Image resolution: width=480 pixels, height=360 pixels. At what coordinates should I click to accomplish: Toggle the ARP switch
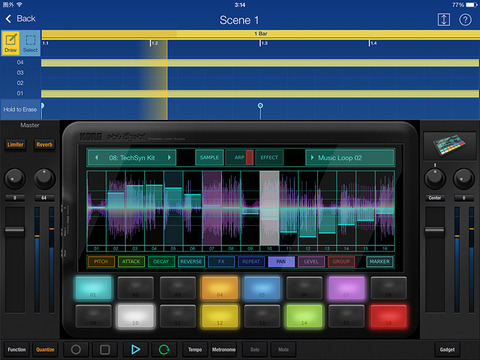point(240,157)
